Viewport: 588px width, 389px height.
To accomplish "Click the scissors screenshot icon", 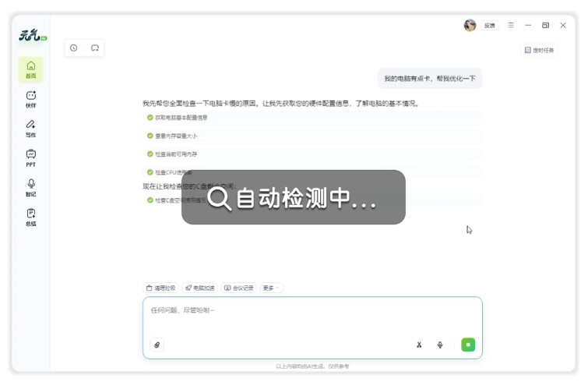I will coord(419,345).
